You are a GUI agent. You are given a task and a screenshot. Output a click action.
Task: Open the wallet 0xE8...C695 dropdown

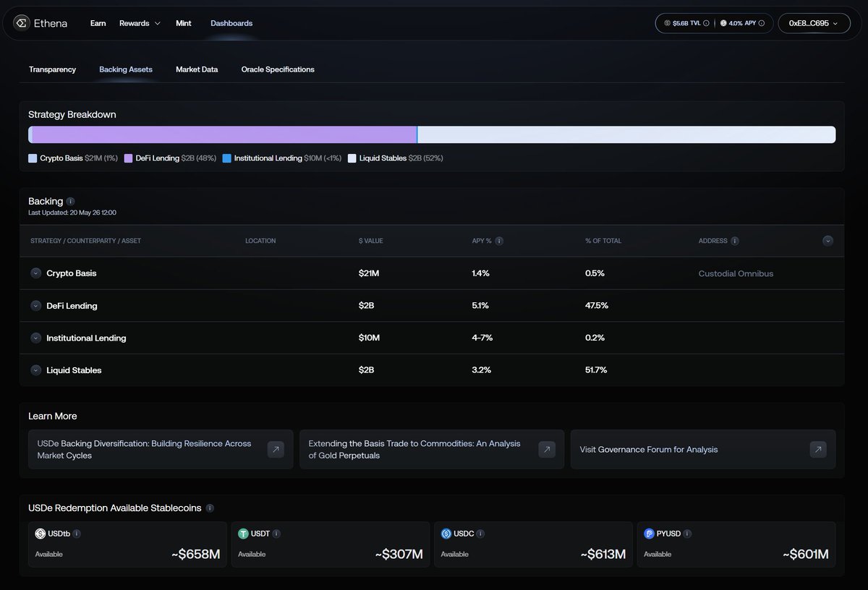[x=814, y=23]
